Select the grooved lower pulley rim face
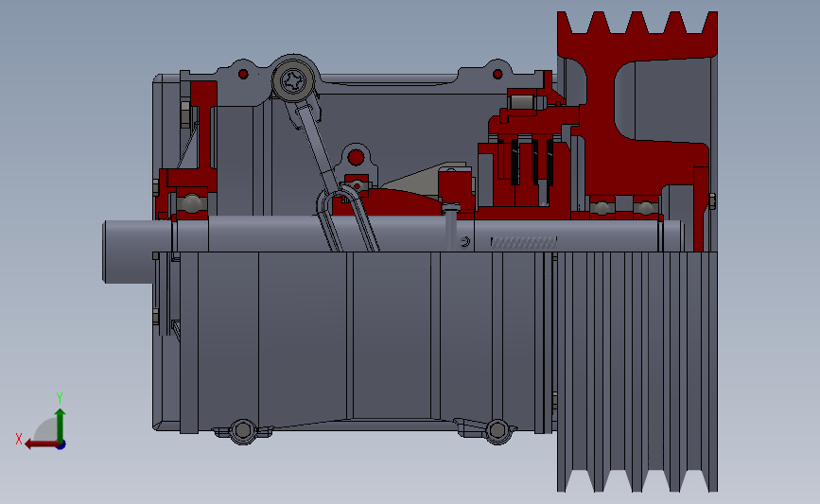The width and height of the screenshot is (820, 504). pos(637,372)
